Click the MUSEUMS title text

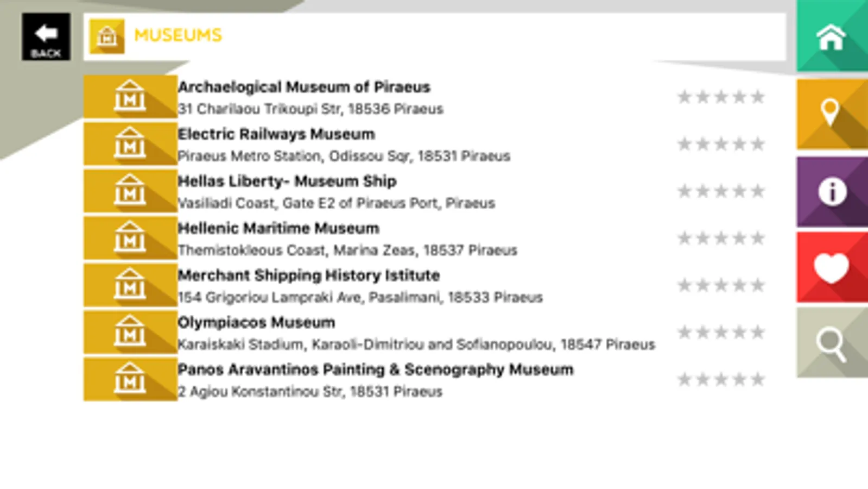pos(178,35)
